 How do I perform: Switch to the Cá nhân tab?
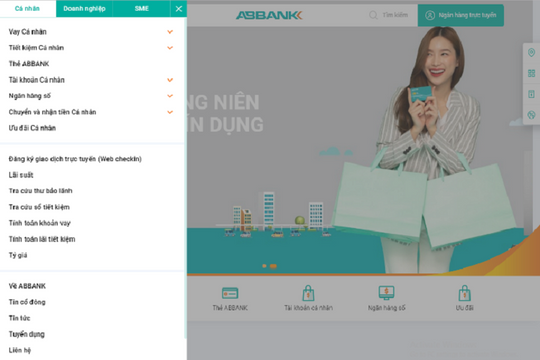(x=28, y=9)
